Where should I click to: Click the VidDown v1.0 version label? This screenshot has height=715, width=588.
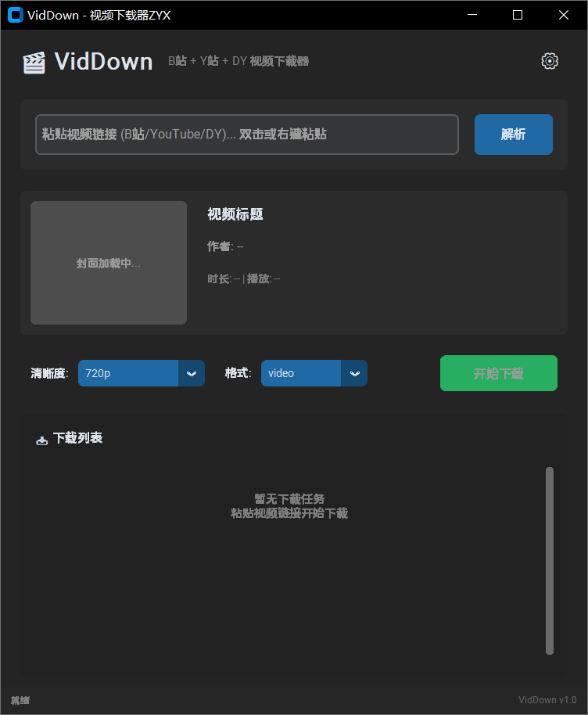click(547, 700)
